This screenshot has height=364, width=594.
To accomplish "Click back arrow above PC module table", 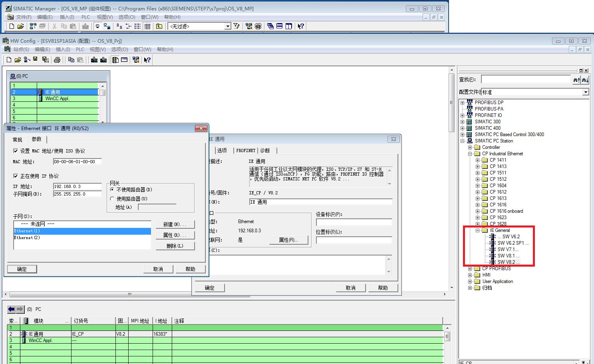I will pyautogui.click(x=11, y=309).
